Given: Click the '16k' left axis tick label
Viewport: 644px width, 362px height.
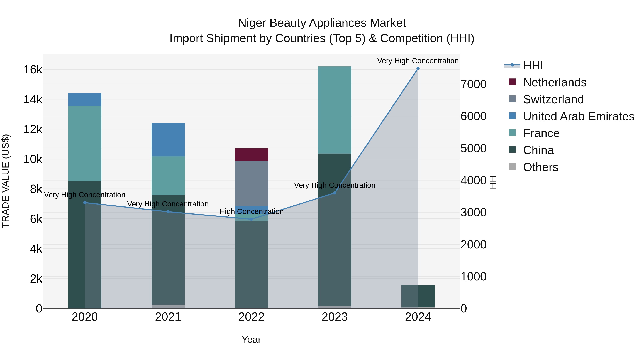Looking at the screenshot, I should (33, 70).
